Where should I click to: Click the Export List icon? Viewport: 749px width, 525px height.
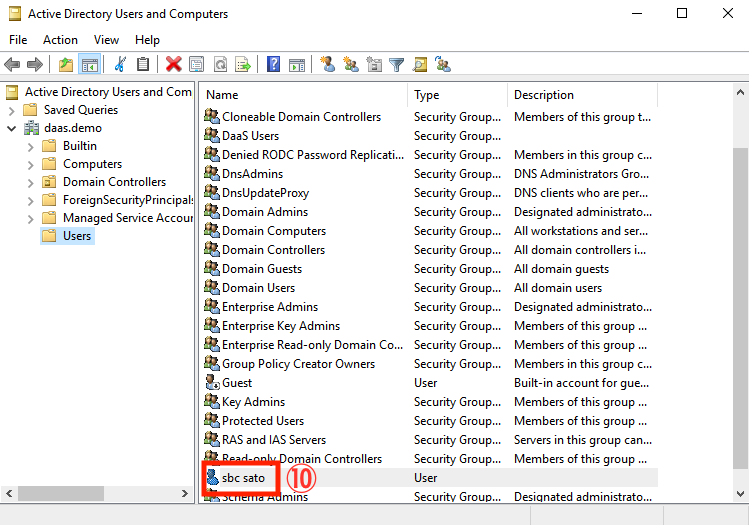pos(243,64)
